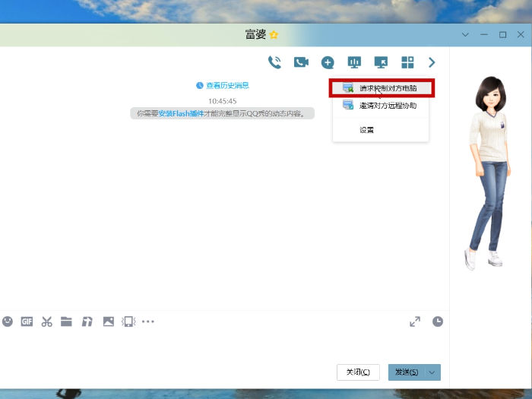This screenshot has height=399, width=532.
Task: Open message history clock icon
Action: 438,321
